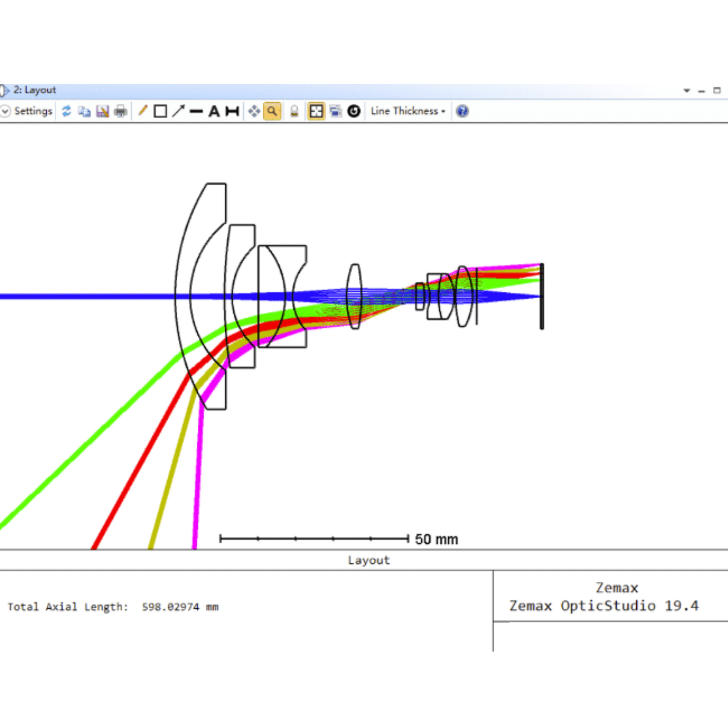Open the window options dropdown arrow
The height and width of the screenshot is (728, 728).
(686, 90)
